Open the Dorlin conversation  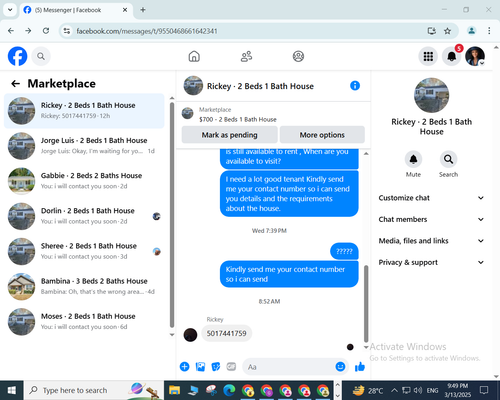[84, 216]
